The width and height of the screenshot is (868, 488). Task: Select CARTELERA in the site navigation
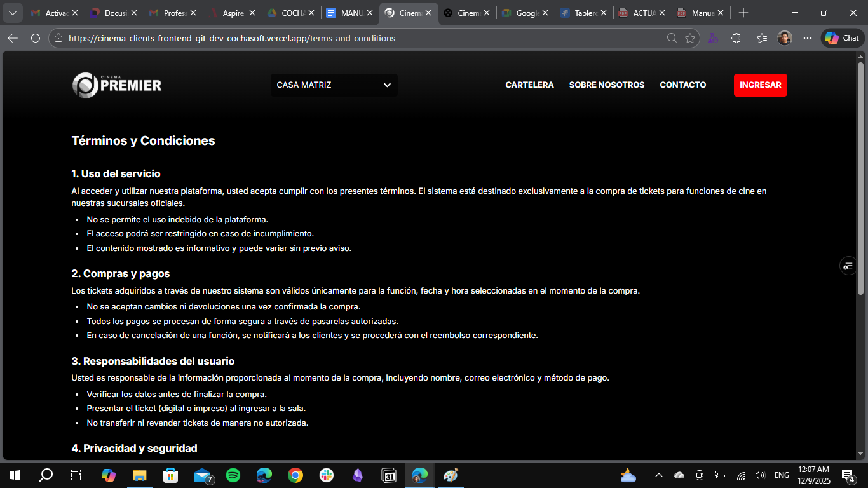coord(529,85)
